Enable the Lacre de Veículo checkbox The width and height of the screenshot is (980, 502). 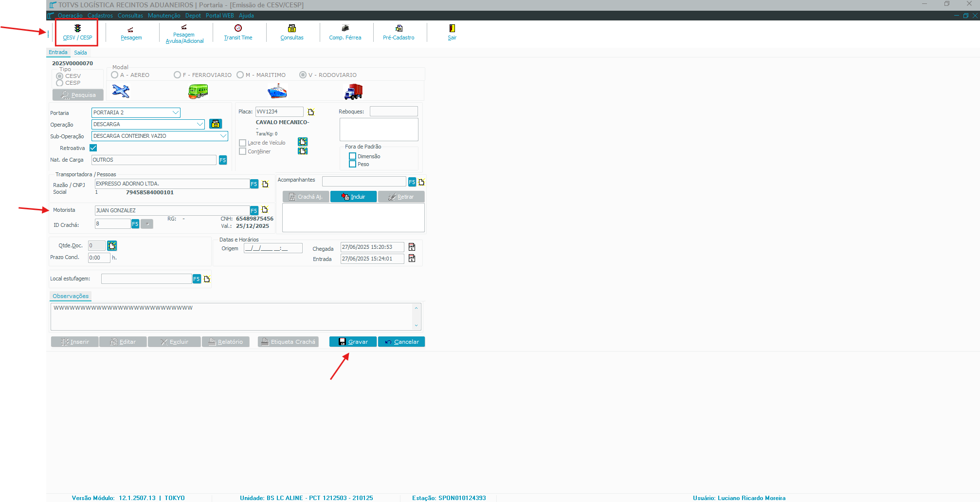(x=242, y=143)
